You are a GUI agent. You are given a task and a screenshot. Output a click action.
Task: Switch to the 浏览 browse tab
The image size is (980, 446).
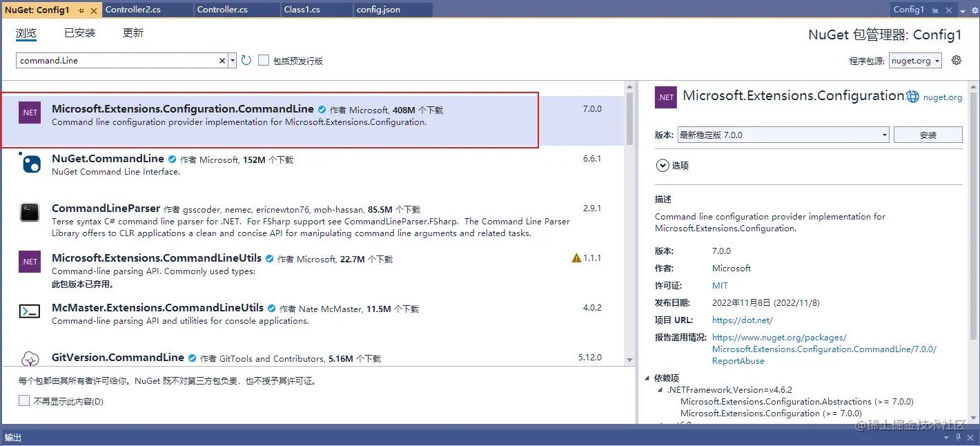pyautogui.click(x=26, y=33)
